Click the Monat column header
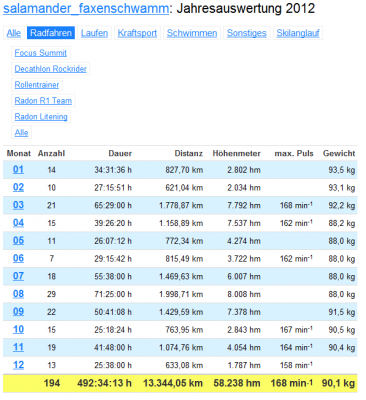Image resolution: width=366 pixels, height=400 pixels. (19, 153)
